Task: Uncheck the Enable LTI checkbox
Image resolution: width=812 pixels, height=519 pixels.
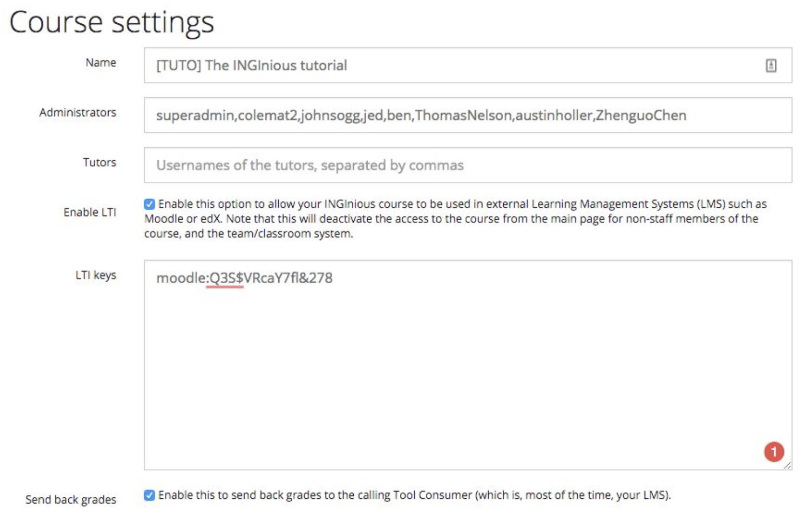Action: point(149,204)
